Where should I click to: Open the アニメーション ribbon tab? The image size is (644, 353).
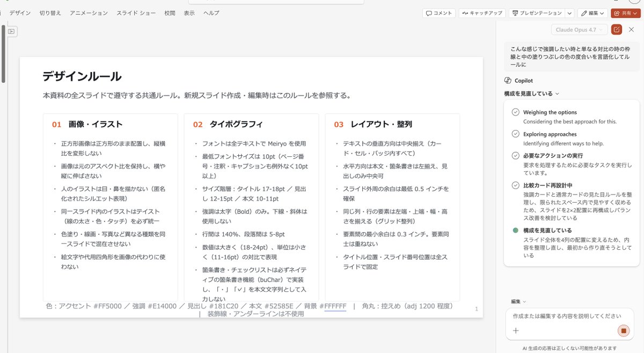[x=89, y=13]
